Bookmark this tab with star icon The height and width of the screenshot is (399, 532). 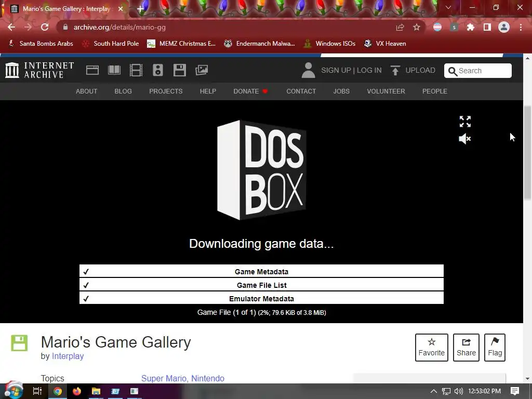click(x=417, y=27)
